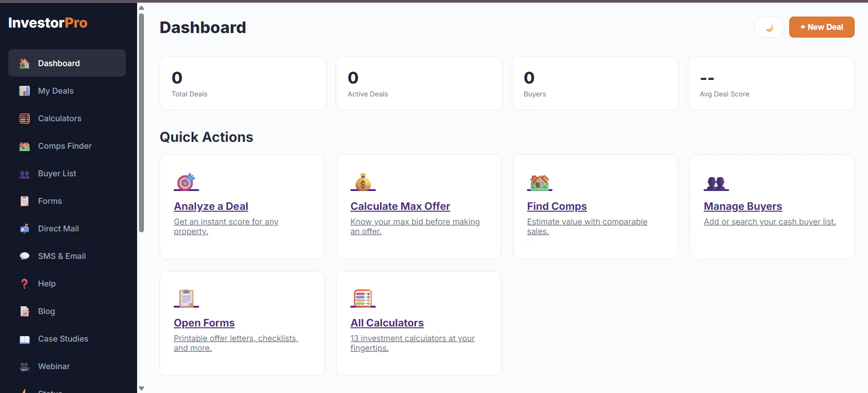Click the Webinar camera icon

point(25,366)
